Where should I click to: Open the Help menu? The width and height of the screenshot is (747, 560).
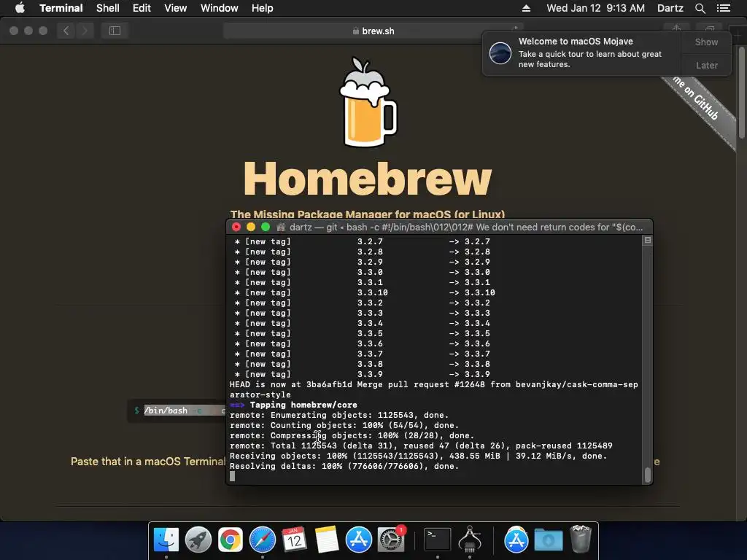pyautogui.click(x=262, y=8)
